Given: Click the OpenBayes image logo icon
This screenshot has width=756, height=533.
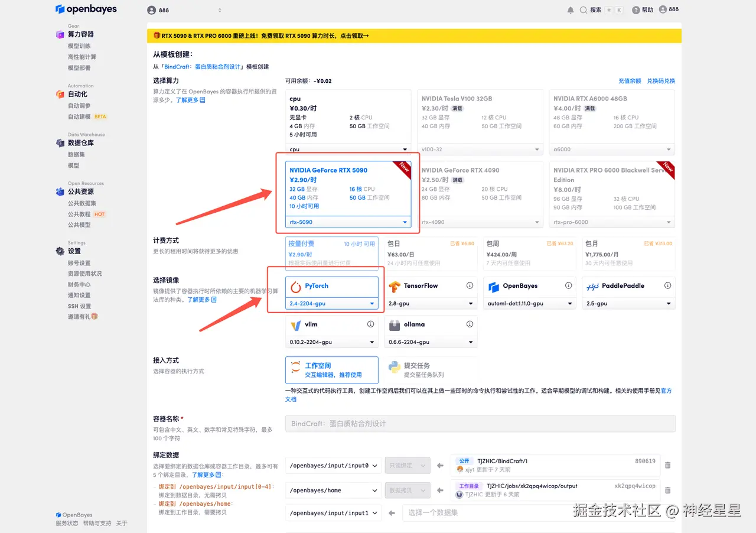Looking at the screenshot, I should coord(494,287).
